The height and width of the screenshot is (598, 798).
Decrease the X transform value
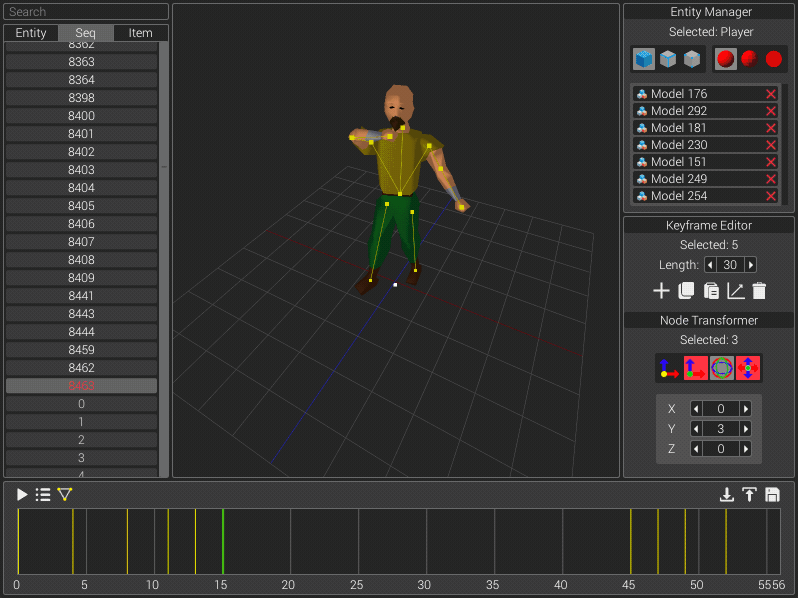[696, 409]
